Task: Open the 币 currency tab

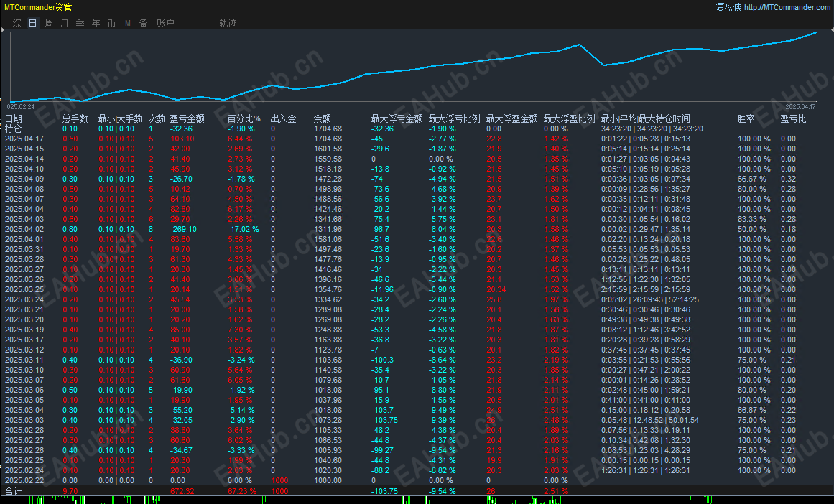Action: pyautogui.click(x=111, y=24)
